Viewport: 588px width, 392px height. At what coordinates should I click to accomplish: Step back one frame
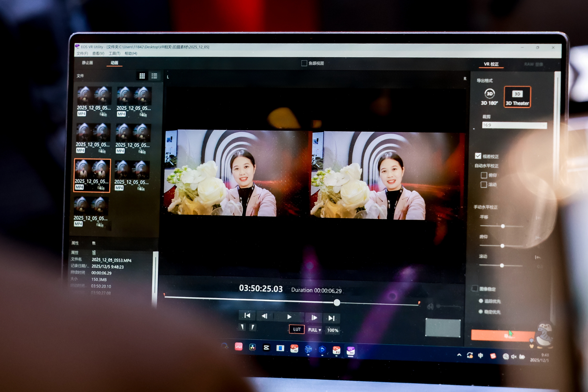(x=264, y=316)
